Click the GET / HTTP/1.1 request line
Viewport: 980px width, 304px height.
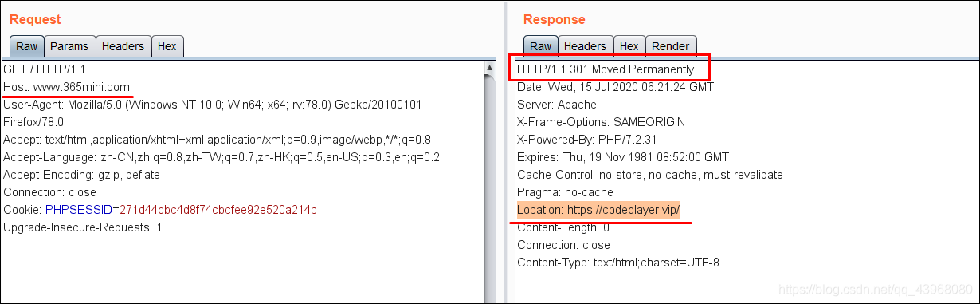click(44, 69)
